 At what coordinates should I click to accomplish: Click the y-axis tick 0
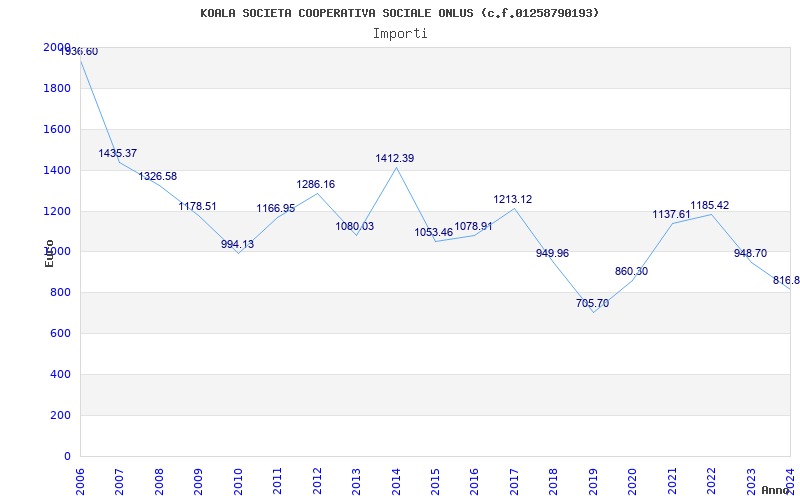pos(67,456)
